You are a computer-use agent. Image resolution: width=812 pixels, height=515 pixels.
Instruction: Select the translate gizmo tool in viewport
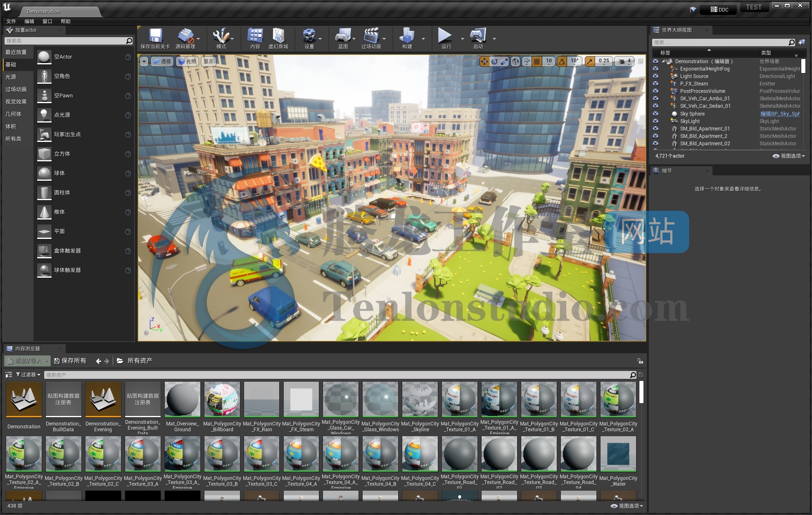(x=484, y=61)
